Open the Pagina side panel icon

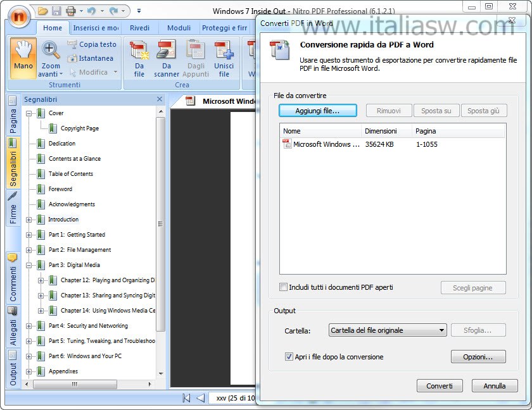tap(13, 114)
